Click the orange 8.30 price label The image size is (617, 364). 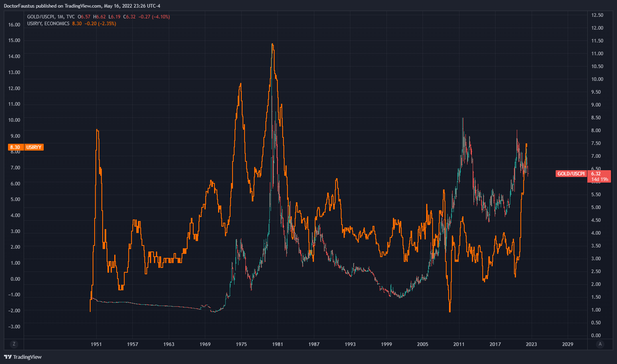(15, 147)
